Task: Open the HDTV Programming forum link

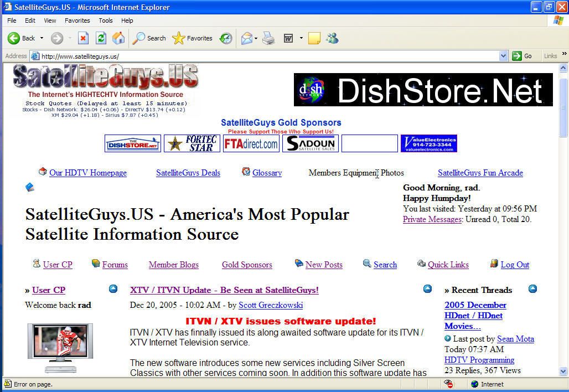Action: (479, 360)
